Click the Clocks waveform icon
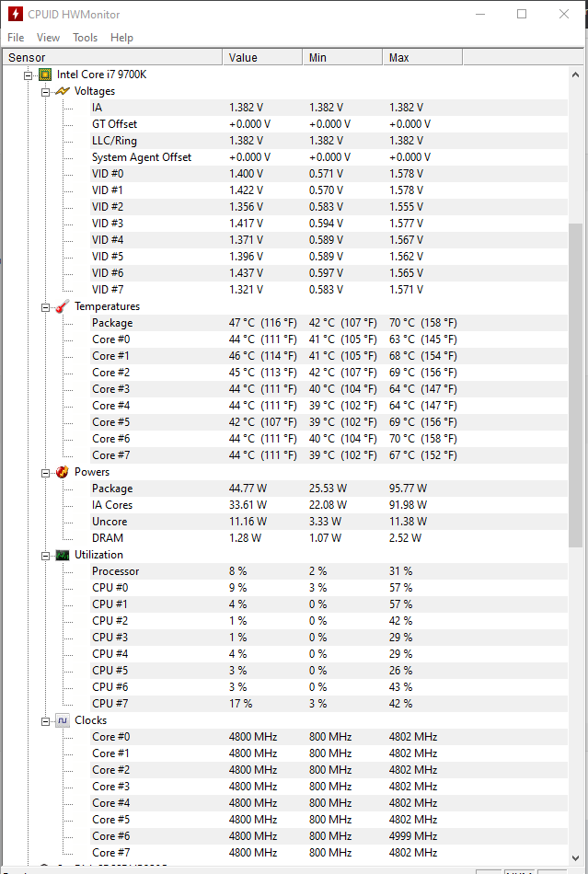588x874 pixels. pos(63,720)
